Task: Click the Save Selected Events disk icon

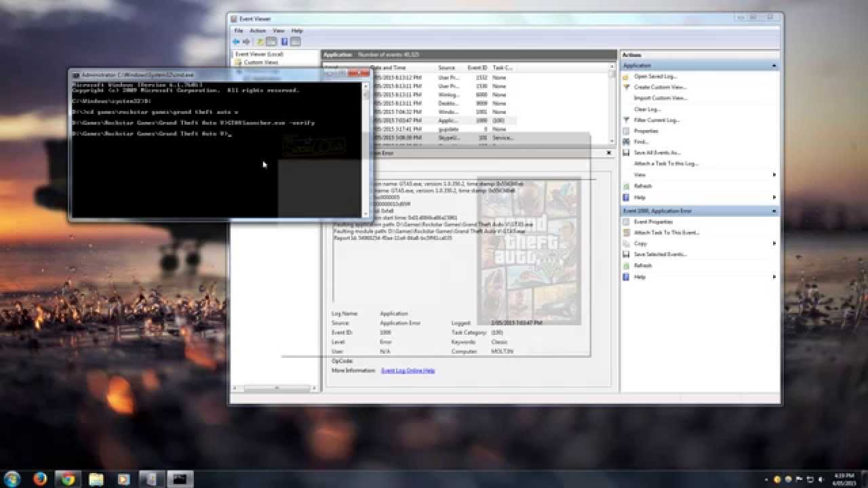Action: click(x=626, y=254)
